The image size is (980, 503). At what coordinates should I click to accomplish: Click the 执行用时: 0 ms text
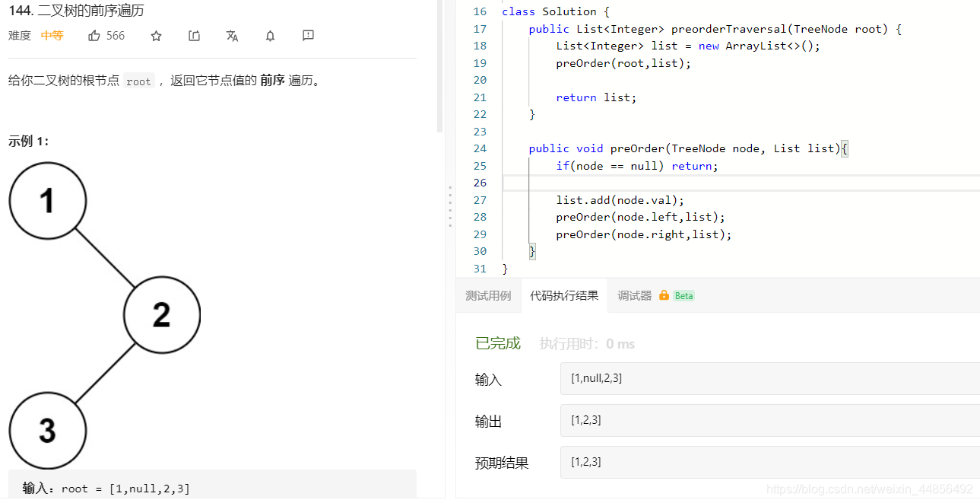tap(587, 344)
